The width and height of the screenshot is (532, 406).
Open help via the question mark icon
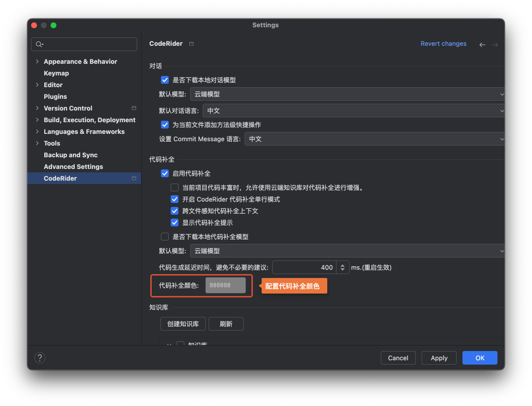tap(40, 358)
